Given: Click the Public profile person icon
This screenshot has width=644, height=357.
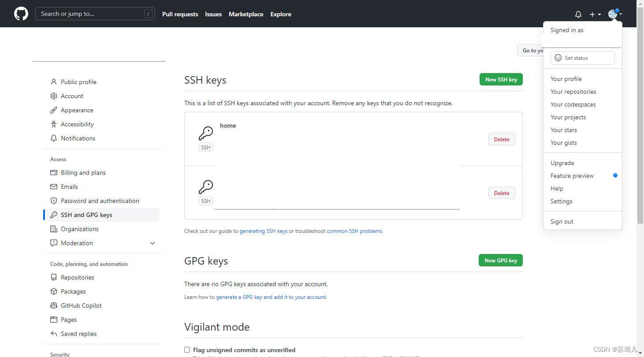Looking at the screenshot, I should click(x=54, y=82).
